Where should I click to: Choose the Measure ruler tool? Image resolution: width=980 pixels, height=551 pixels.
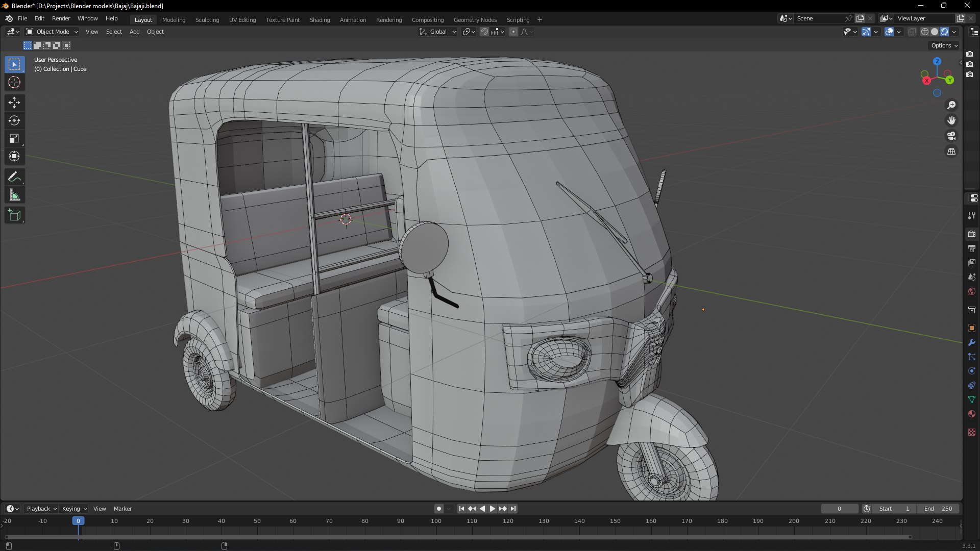(14, 195)
